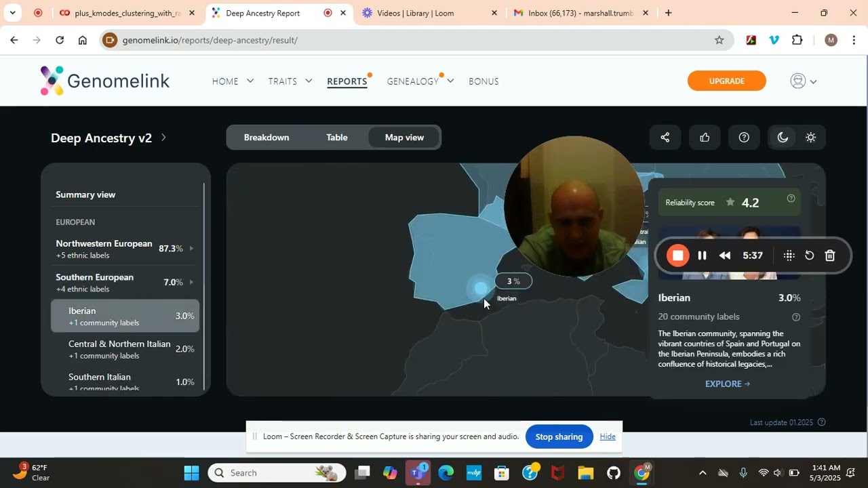
Task: Open the share report icon
Action: [665, 138]
